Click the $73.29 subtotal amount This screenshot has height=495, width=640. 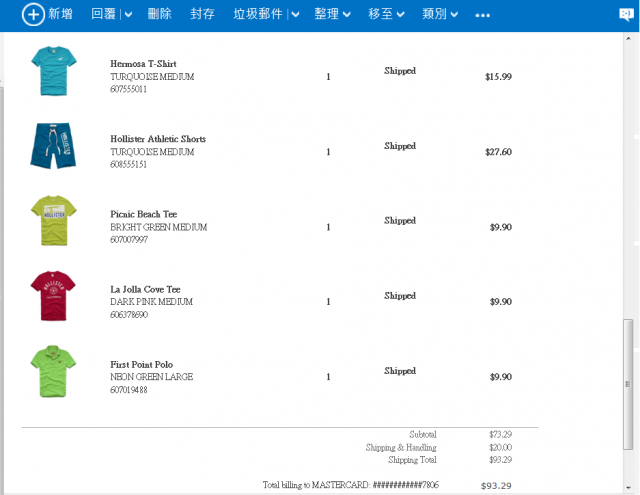pyautogui.click(x=500, y=434)
